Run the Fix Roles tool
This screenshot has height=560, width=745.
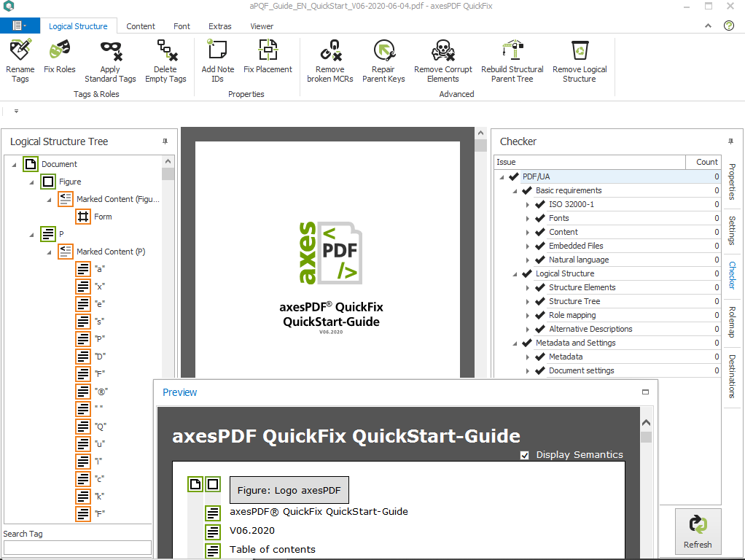59,56
